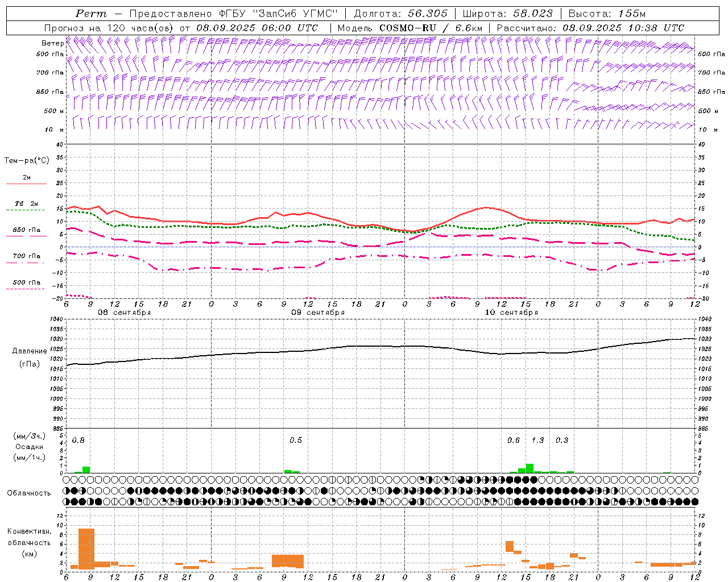Click the precipitation value "0.6"
728x582 pixels.
[514, 440]
